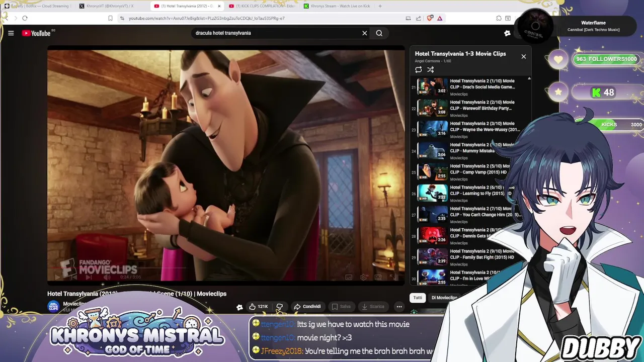
Task: Like the video showing 121K
Action: tap(258, 307)
